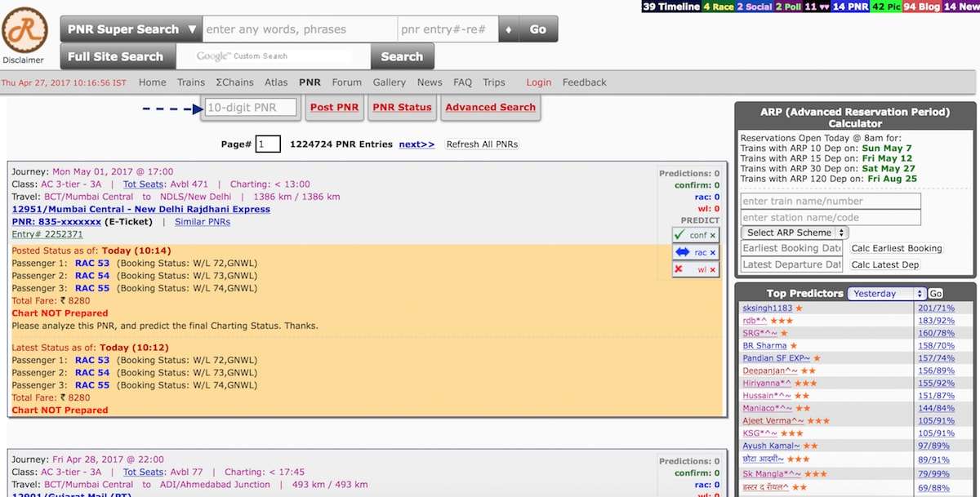Click the Similar PNRs link
Screen dimensions: 980x497
click(203, 222)
